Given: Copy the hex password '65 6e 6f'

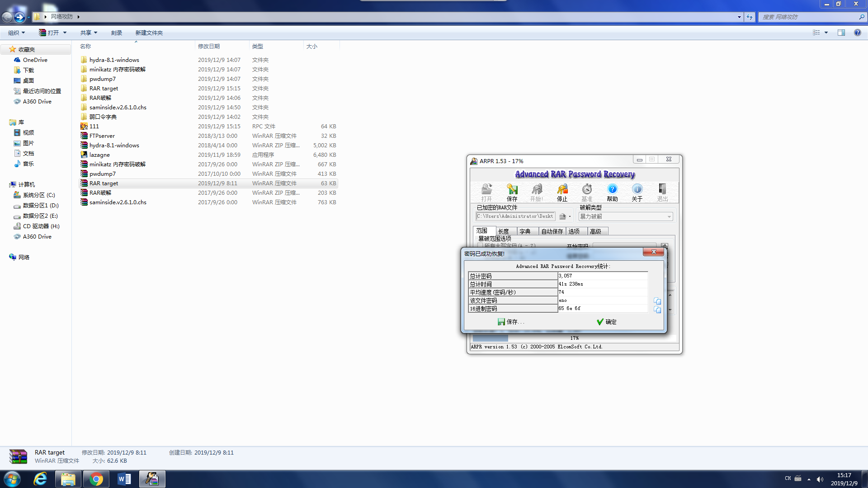Looking at the screenshot, I should (x=657, y=310).
